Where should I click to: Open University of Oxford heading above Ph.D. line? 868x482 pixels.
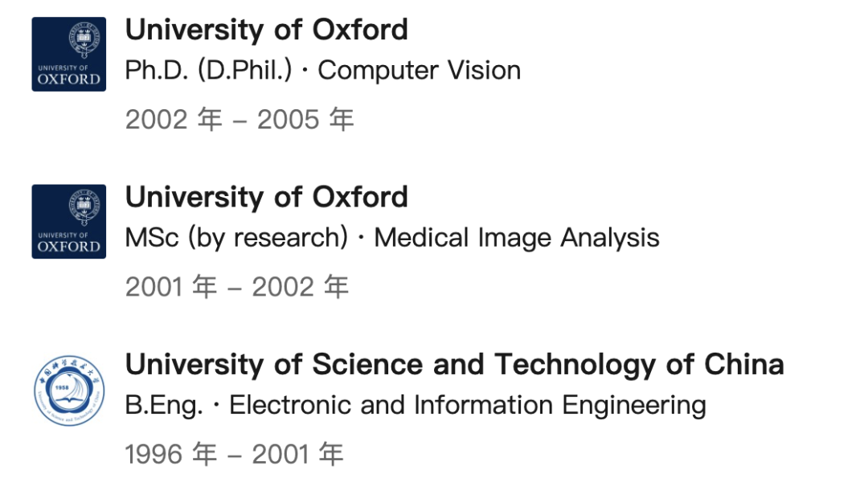click(267, 31)
